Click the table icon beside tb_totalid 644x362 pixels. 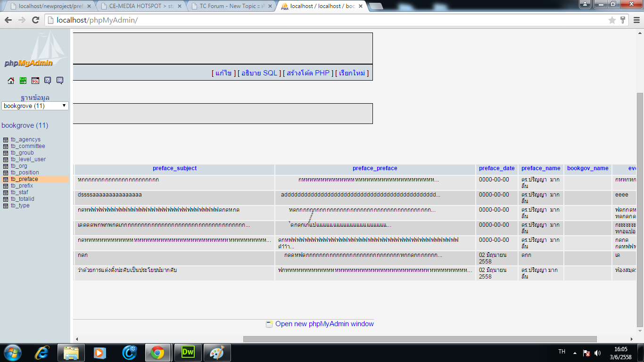tap(6, 199)
